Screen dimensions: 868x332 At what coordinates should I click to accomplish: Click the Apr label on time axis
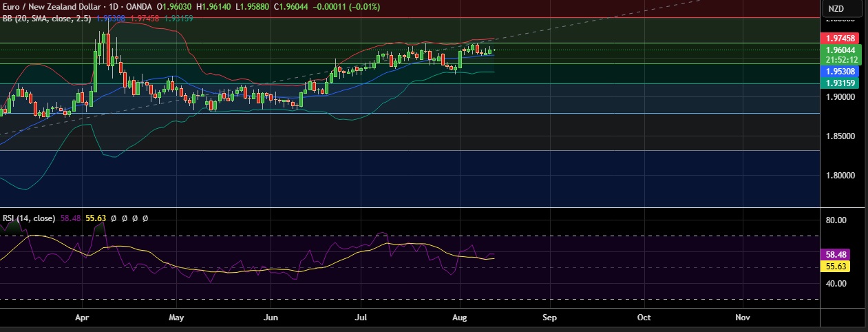click(83, 318)
